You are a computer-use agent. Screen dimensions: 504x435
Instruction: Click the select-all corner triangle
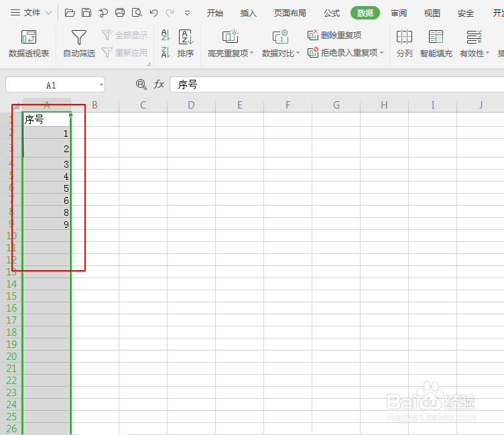point(16,105)
